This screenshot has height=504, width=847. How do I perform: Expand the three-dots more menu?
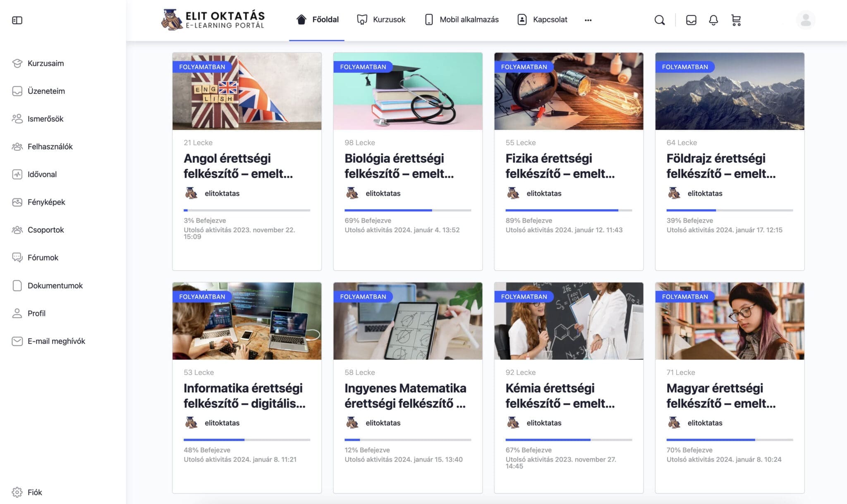(588, 20)
